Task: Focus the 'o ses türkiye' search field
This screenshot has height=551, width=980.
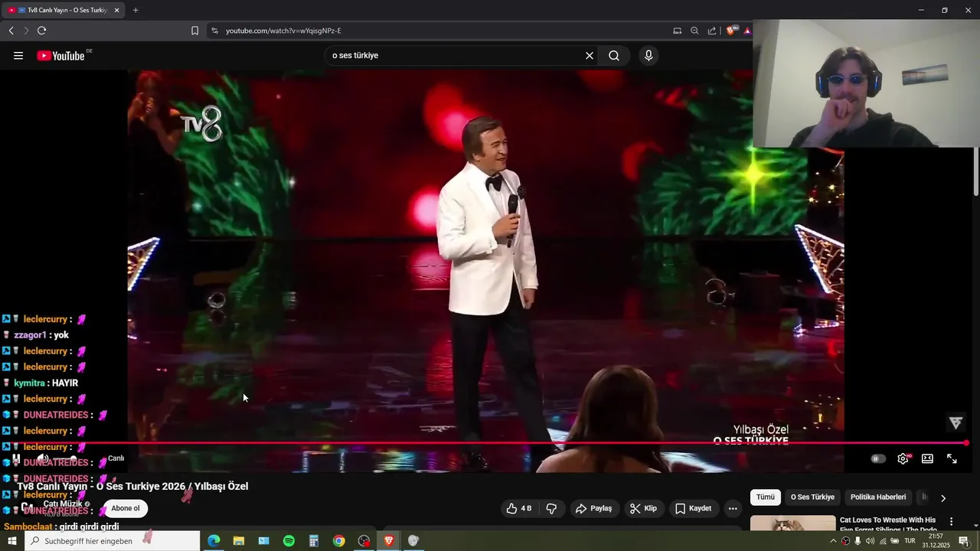Action: coord(456,55)
